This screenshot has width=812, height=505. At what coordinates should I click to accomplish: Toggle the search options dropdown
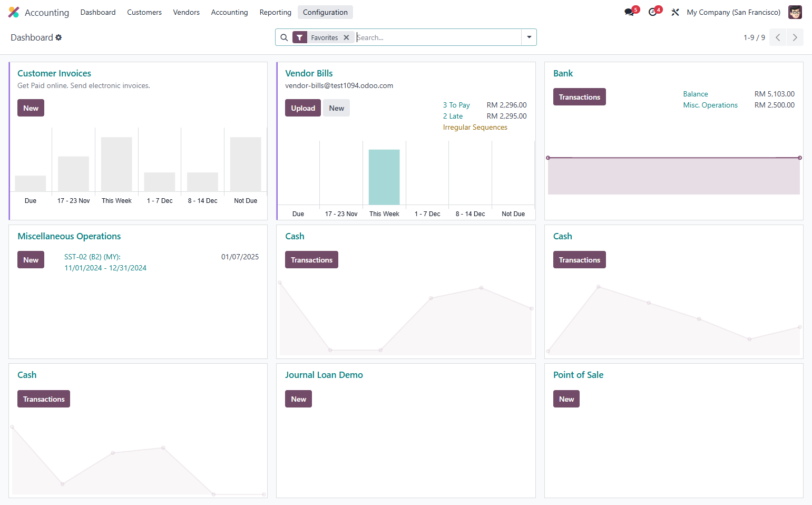(529, 37)
